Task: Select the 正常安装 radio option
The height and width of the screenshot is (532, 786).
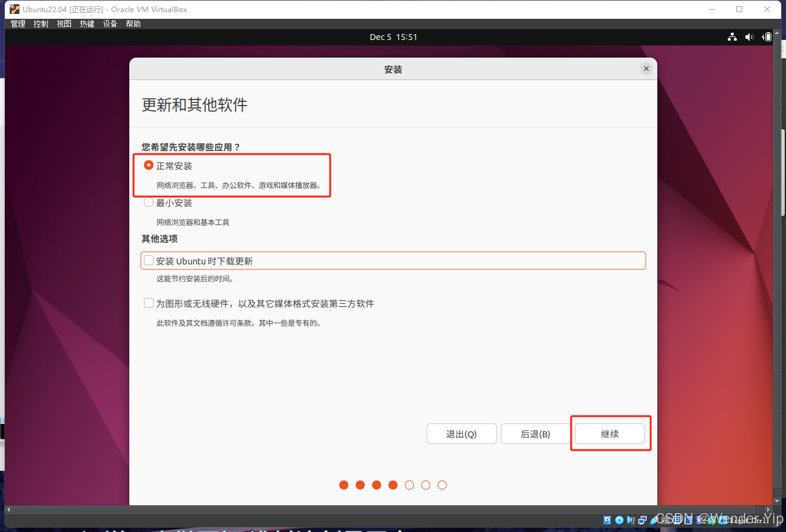Action: 148,165
